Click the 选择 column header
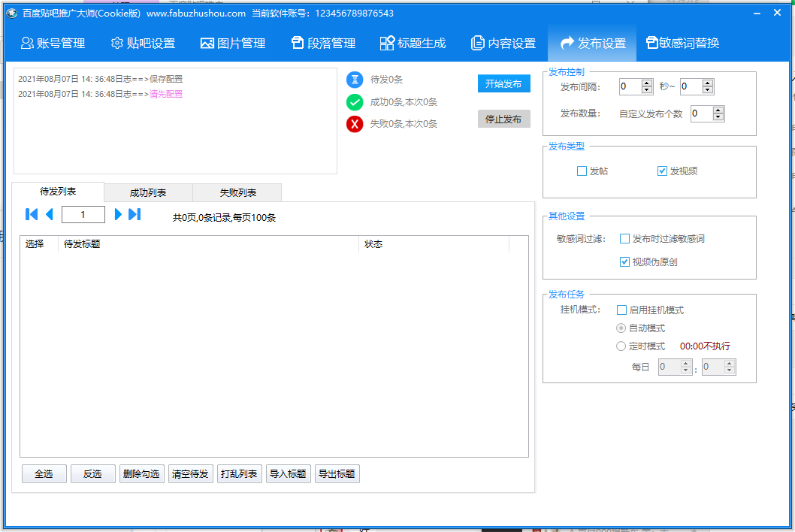This screenshot has width=795, height=532. (x=40, y=244)
